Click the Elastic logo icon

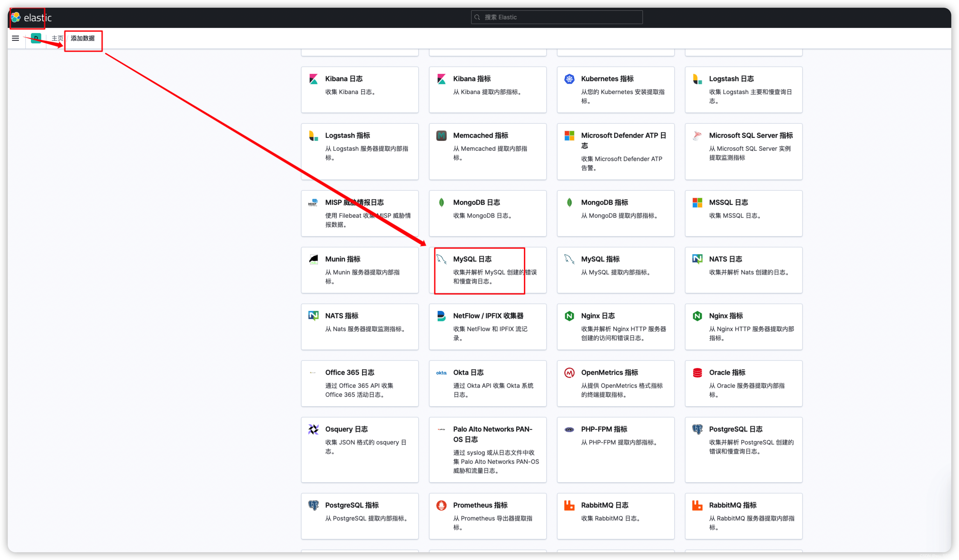coord(16,17)
